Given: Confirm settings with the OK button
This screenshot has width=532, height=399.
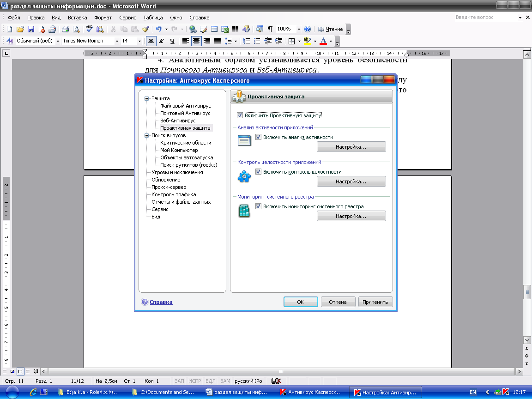Looking at the screenshot, I should tap(301, 302).
